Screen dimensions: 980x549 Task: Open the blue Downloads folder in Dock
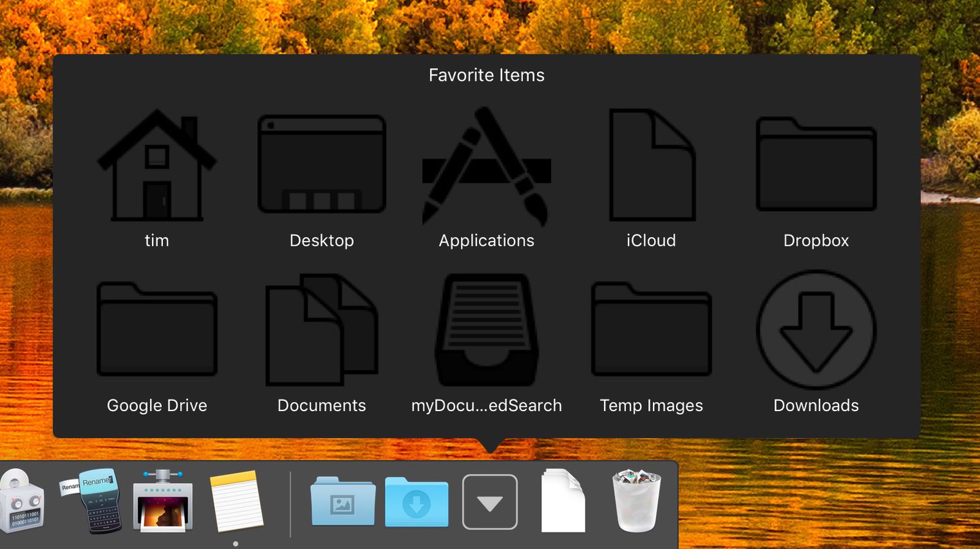(x=417, y=502)
